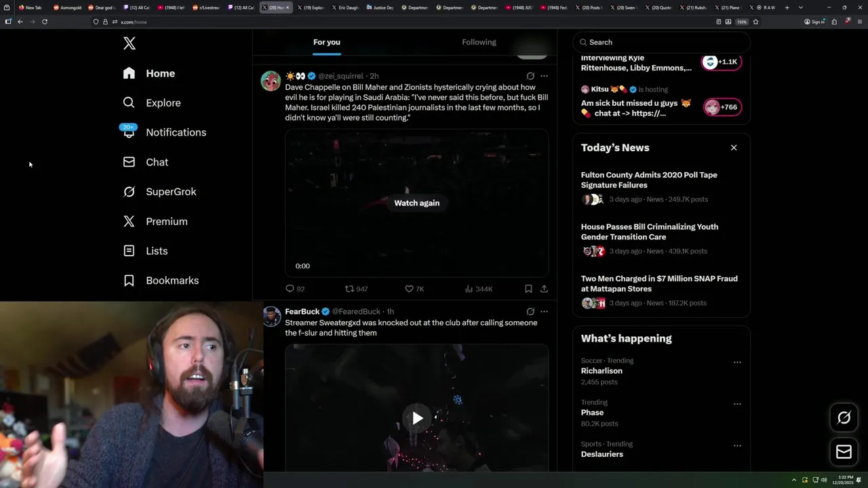Select the For you tab

[x=327, y=42]
